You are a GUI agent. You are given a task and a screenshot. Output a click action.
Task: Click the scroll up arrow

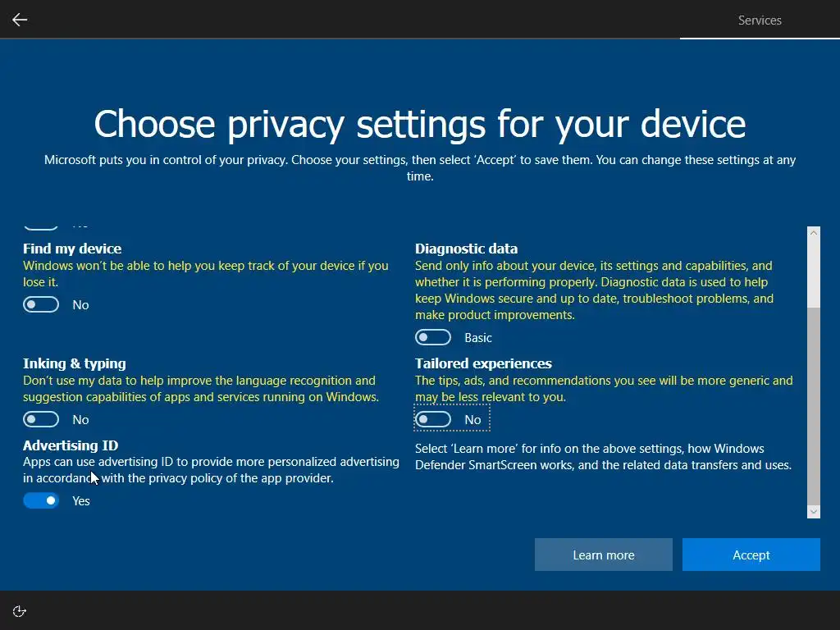tap(813, 233)
